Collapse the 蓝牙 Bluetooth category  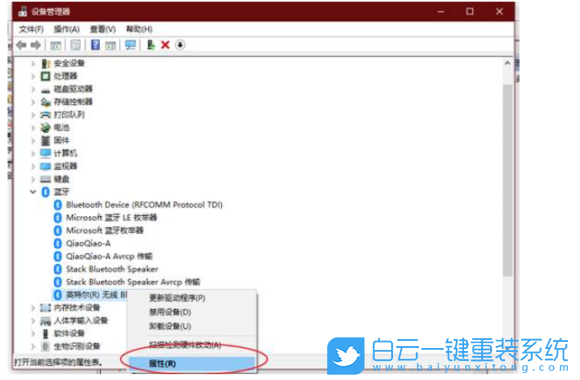click(33, 192)
